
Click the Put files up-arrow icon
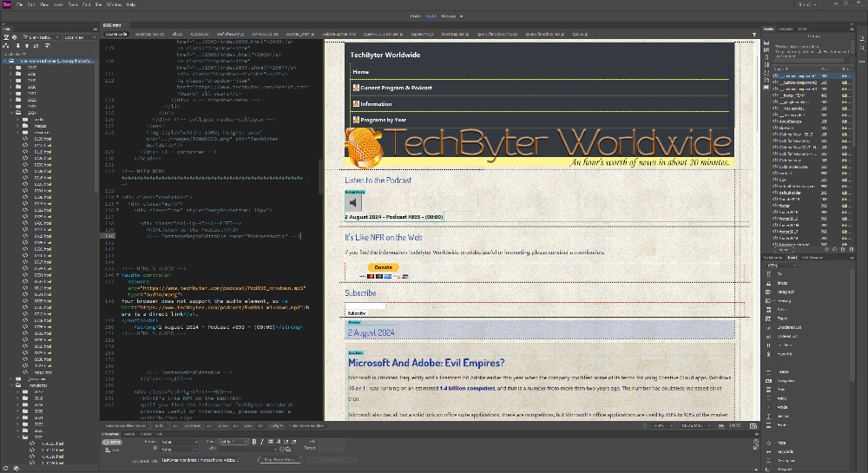point(27,46)
